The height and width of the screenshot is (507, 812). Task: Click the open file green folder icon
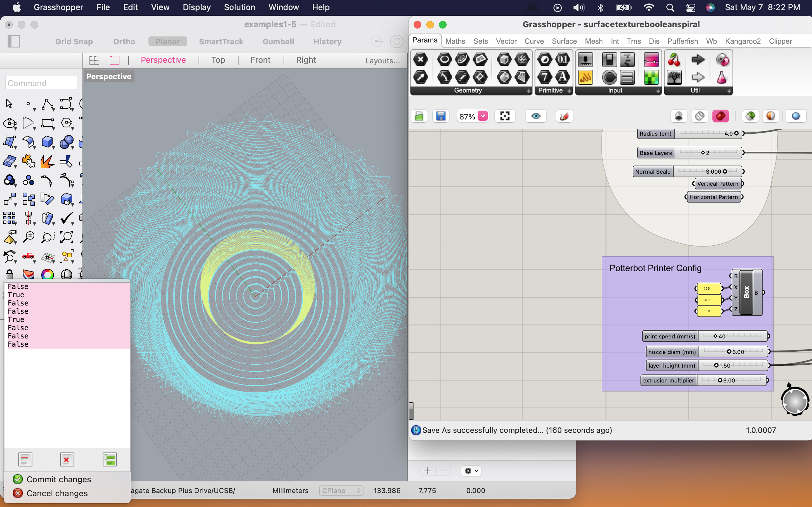click(419, 116)
